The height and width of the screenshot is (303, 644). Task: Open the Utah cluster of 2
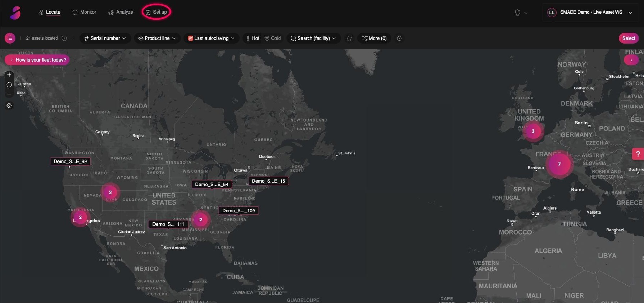(110, 192)
